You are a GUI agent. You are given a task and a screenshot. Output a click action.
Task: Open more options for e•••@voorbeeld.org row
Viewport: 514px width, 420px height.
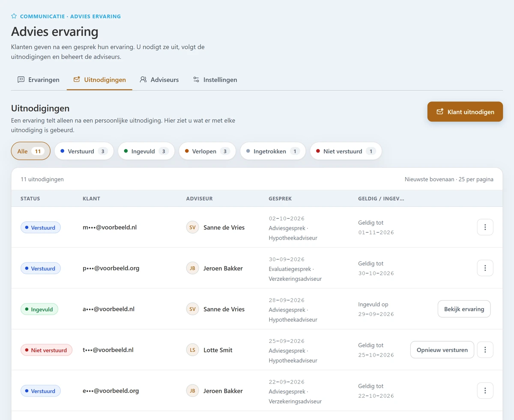[x=485, y=390]
